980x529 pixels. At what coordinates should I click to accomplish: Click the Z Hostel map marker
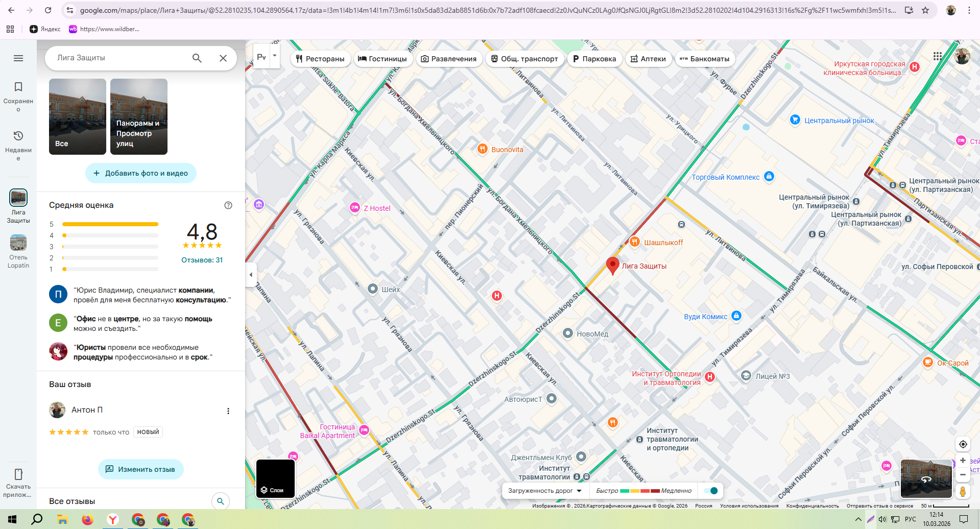pyautogui.click(x=354, y=208)
